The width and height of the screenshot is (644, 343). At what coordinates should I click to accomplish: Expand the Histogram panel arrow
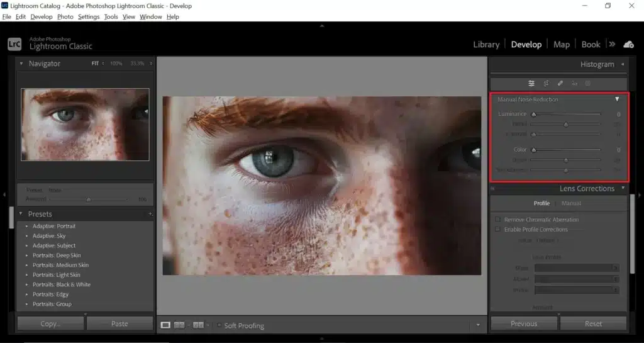point(623,64)
